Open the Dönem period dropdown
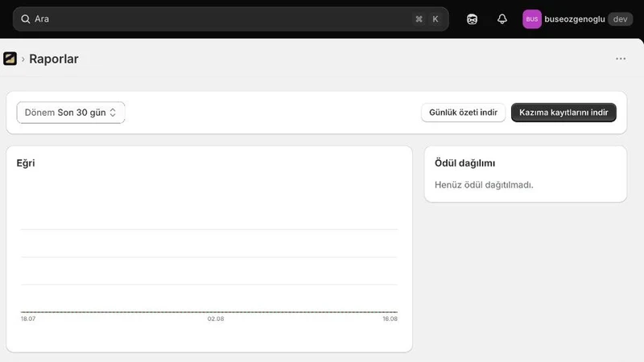644x362 pixels. 71,113
